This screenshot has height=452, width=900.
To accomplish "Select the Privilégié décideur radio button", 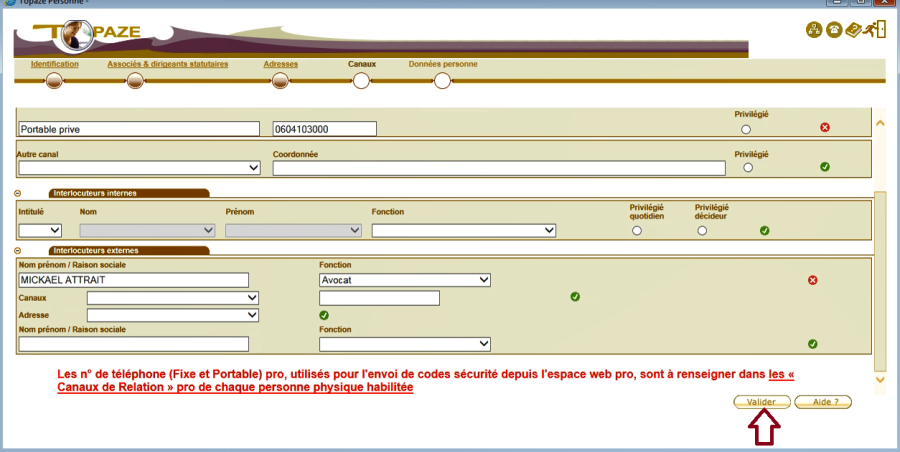I will (x=702, y=231).
